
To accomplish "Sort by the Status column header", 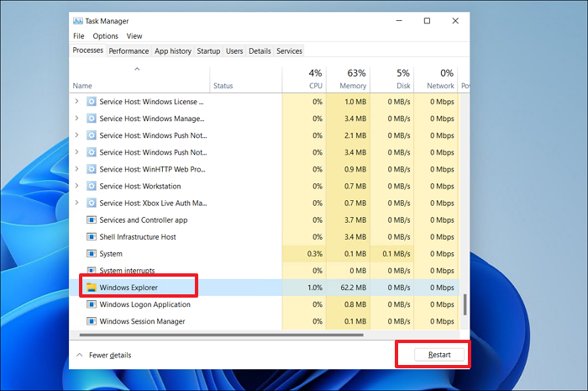I will click(245, 80).
